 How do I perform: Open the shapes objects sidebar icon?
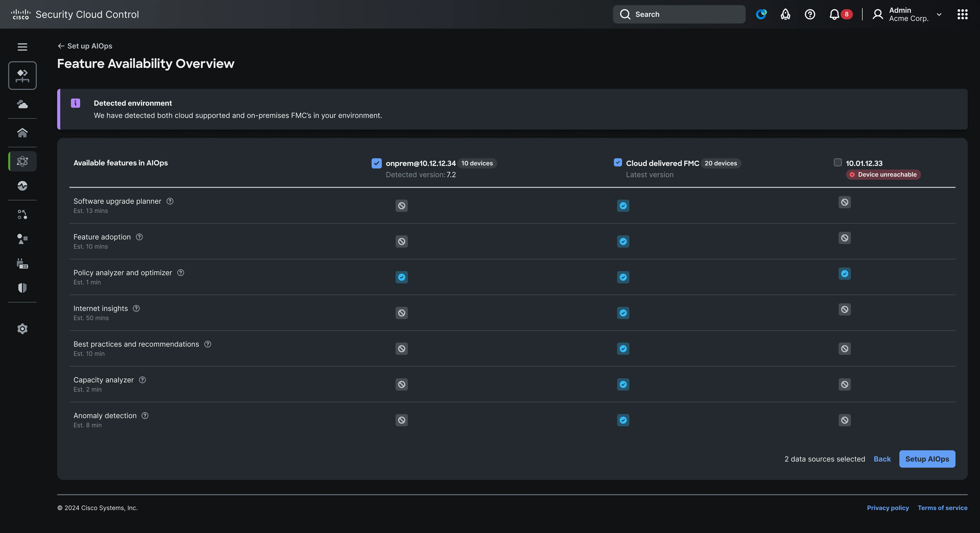22,239
